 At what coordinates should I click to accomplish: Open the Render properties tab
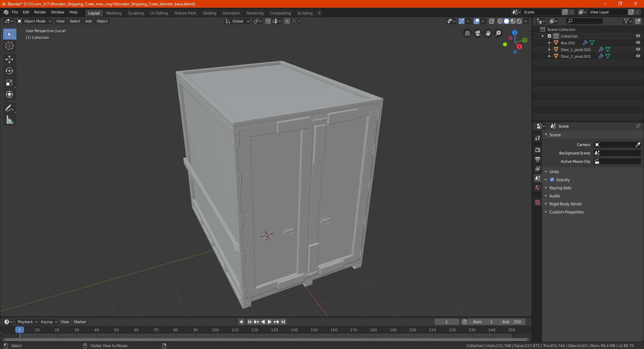tap(538, 150)
